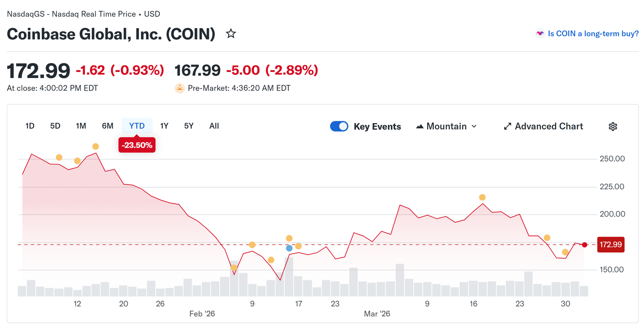Image resolution: width=644 pixels, height=330 pixels.
Task: Choose the All time range
Action: [x=214, y=126]
